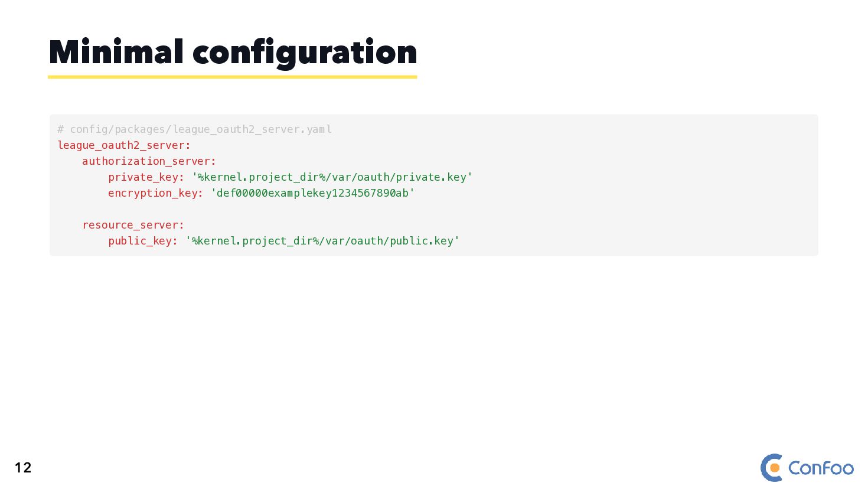The image size is (868, 489).
Task: Click the public_key label
Action: click(142, 241)
